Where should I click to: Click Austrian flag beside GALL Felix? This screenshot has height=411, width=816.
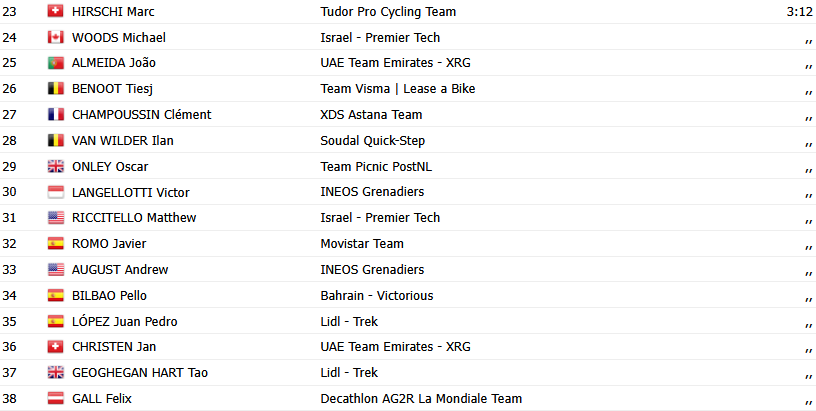point(55,398)
